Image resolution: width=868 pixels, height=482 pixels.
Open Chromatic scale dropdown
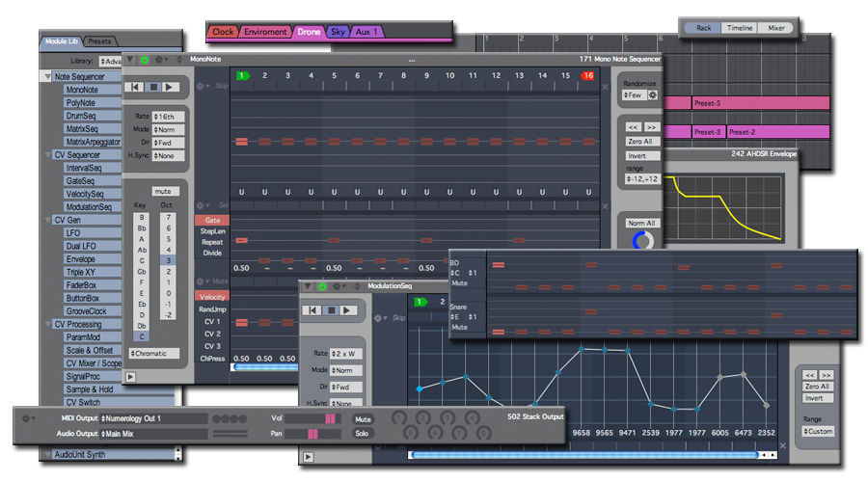click(154, 353)
